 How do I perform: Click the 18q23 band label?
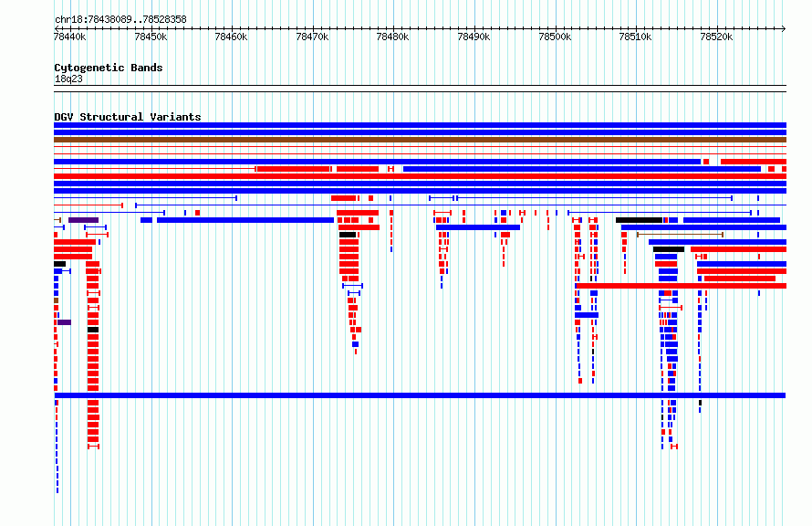[x=68, y=79]
